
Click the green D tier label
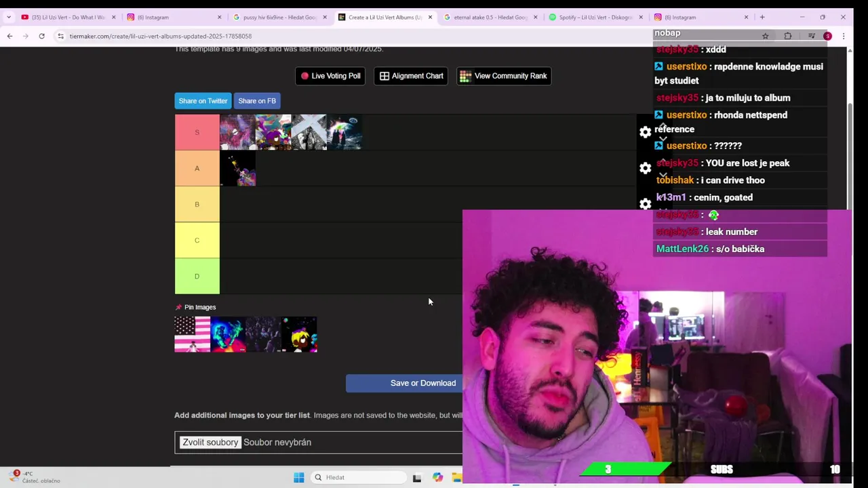click(197, 276)
